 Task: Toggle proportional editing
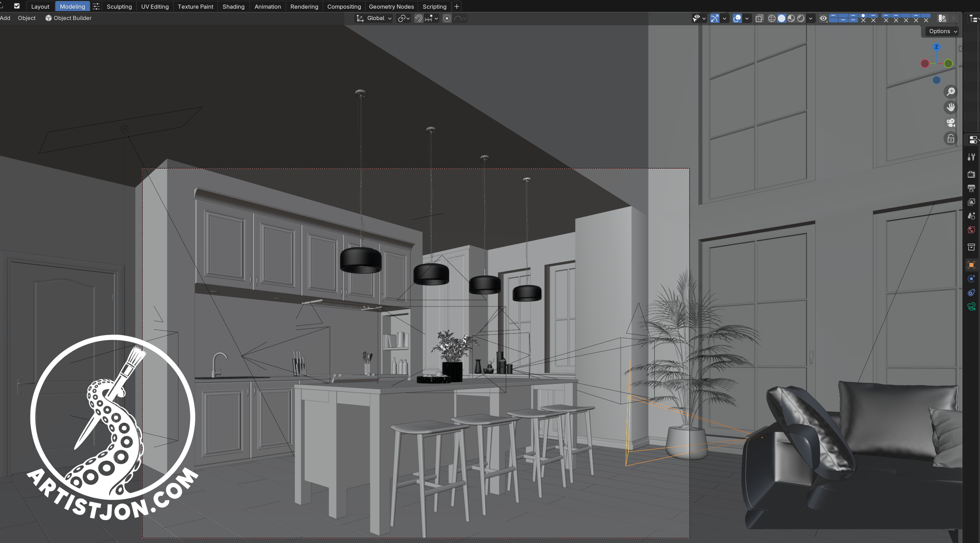pyautogui.click(x=447, y=18)
